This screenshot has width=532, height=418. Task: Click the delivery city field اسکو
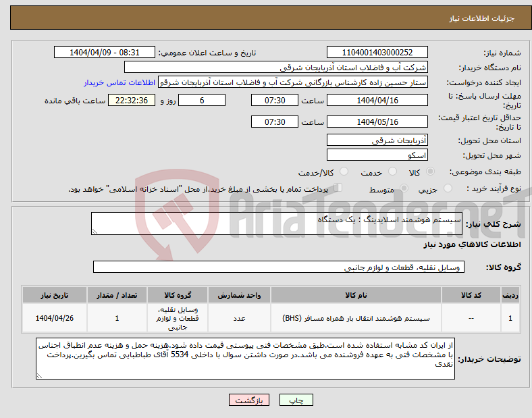377,155
